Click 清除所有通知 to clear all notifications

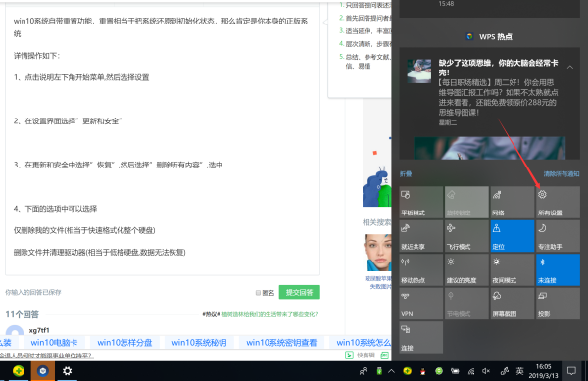pyautogui.click(x=562, y=174)
